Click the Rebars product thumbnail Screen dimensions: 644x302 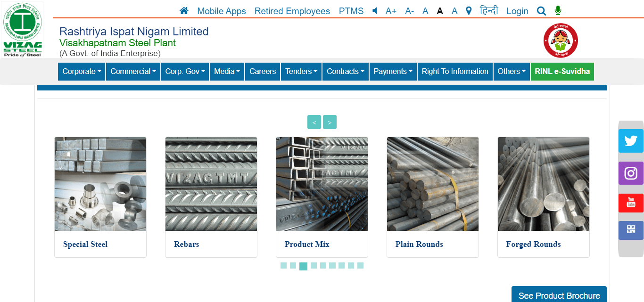coord(211,184)
